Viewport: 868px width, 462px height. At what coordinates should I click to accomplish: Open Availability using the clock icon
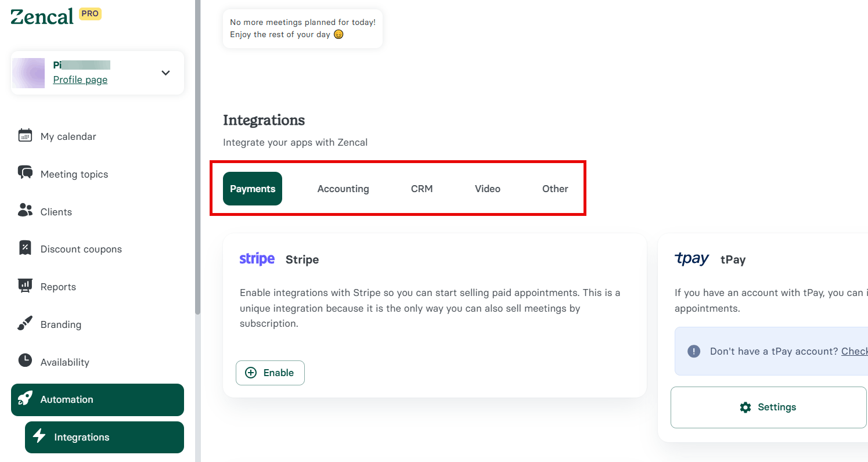click(x=25, y=362)
